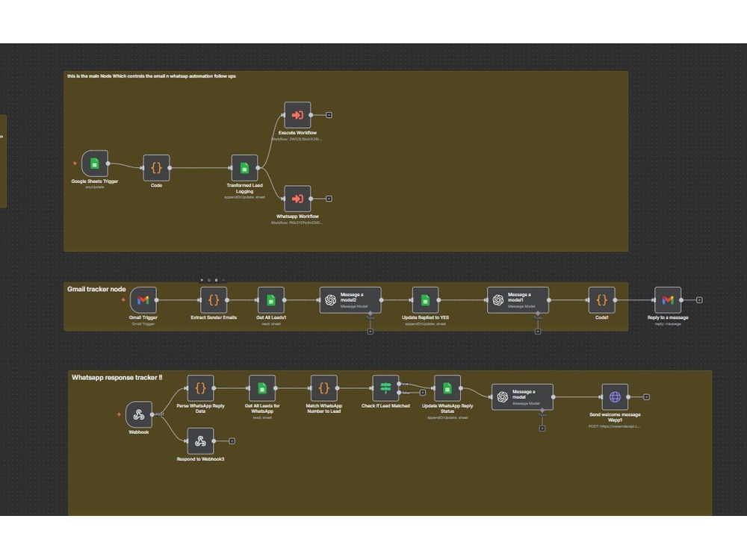Click the Execute Workflow label text
This screenshot has width=747, height=560.
pyautogui.click(x=297, y=133)
